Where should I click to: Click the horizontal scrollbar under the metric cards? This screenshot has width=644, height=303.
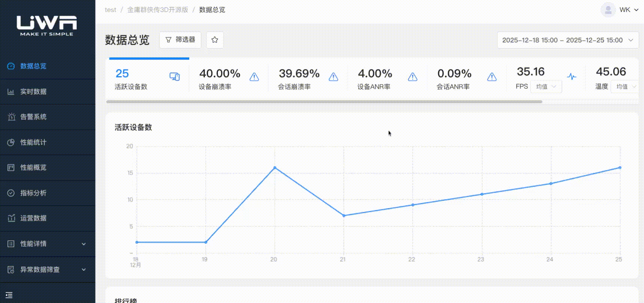click(324, 102)
